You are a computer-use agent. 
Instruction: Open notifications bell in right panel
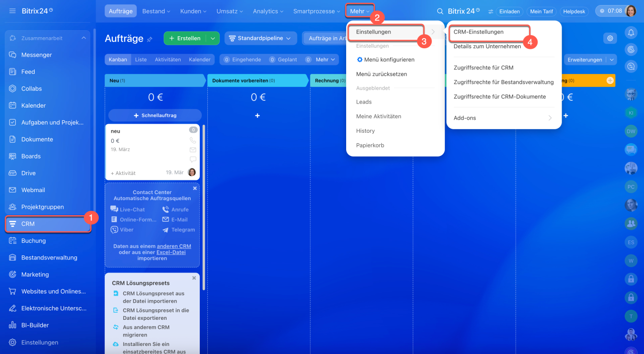click(x=631, y=33)
